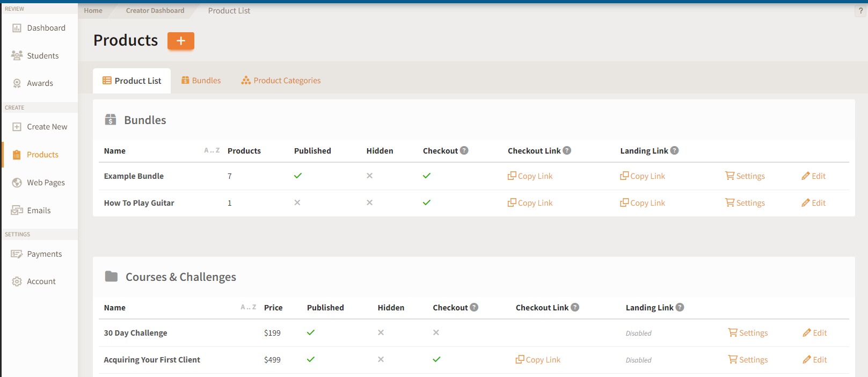Open the help question mark at top right
Screen dimensions: 868x377
click(x=860, y=11)
